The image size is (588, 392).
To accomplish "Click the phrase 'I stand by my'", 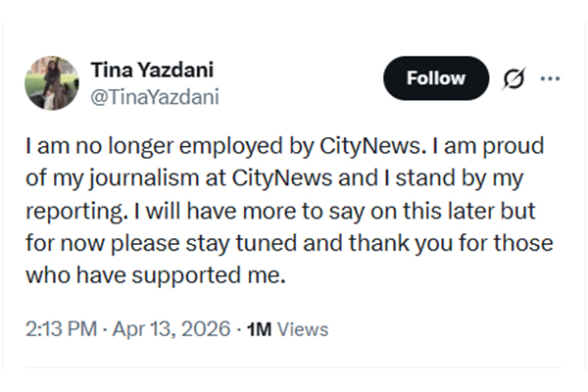I will (x=483, y=181).
